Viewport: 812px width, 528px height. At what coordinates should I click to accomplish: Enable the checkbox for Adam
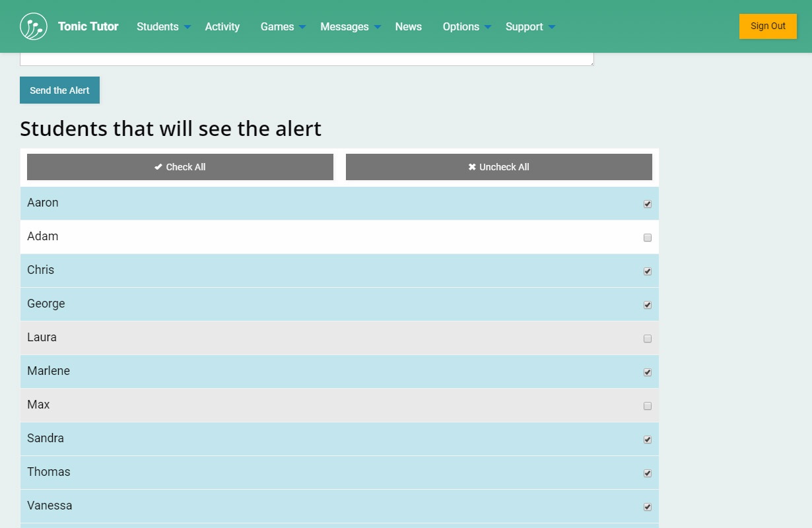pos(648,238)
